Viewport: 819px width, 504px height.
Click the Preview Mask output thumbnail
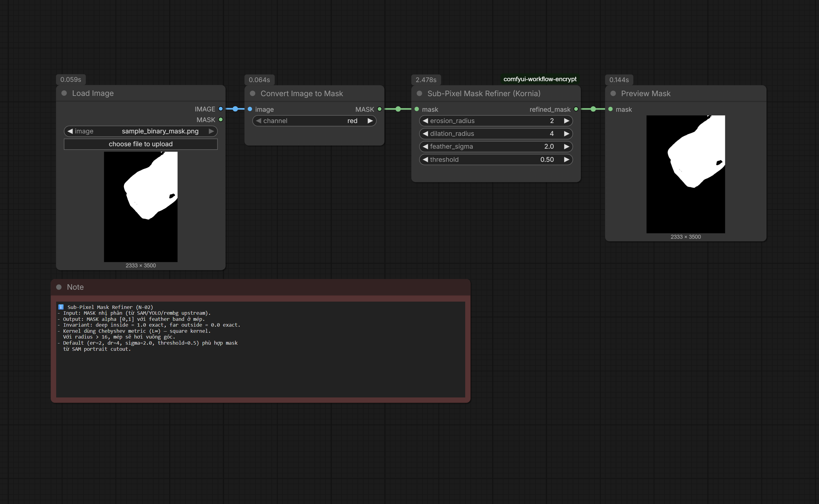(x=686, y=174)
